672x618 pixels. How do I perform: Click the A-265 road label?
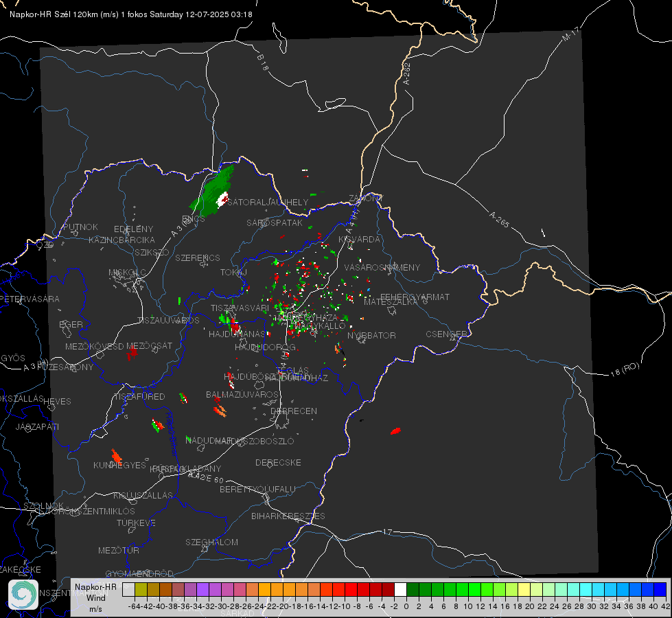[499, 220]
